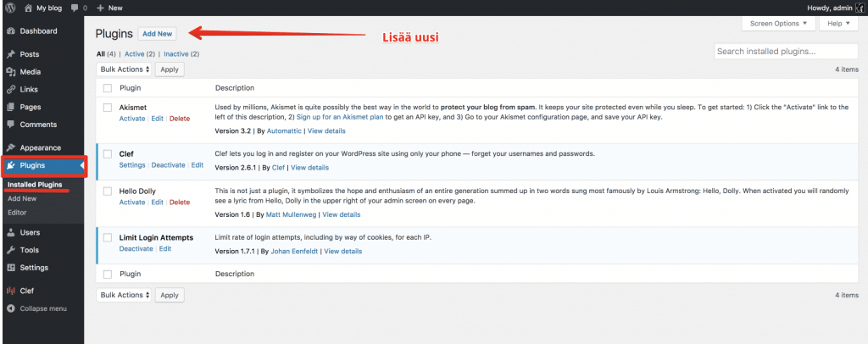Delete the Akismet plugin
This screenshot has height=344, width=868.
point(180,119)
